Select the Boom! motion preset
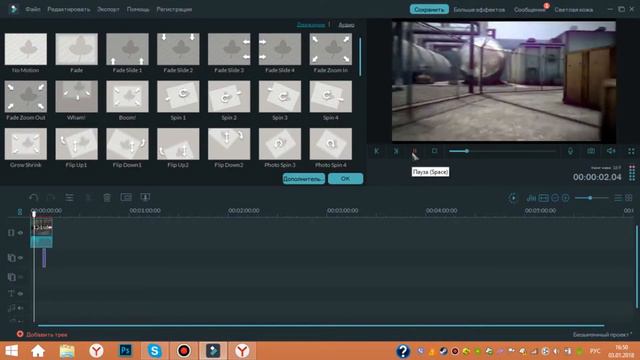 pos(127,96)
